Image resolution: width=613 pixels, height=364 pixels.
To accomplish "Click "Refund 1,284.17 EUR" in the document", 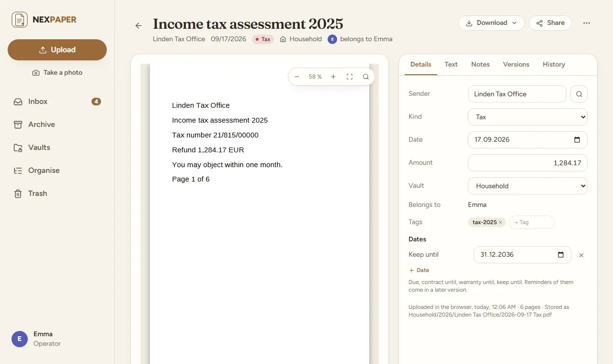I will pos(208,150).
